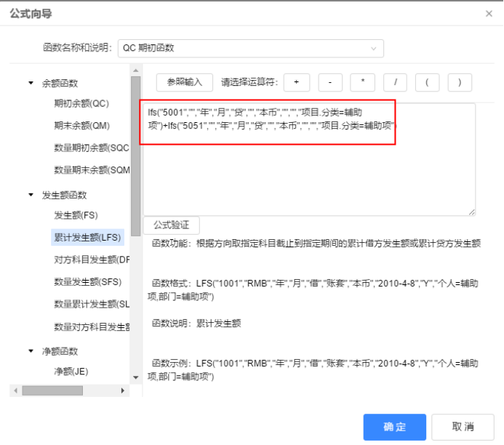This screenshot has width=504, height=445.
Task: Insert the division operator
Action: (x=395, y=82)
